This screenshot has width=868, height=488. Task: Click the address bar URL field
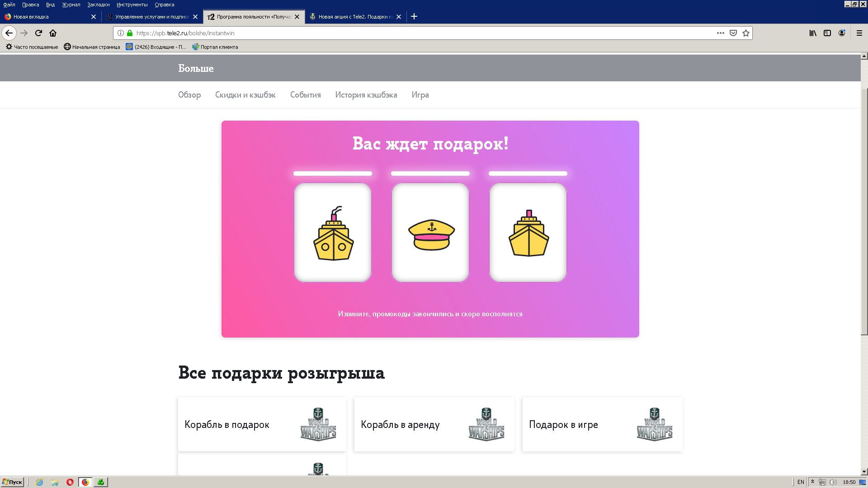pyautogui.click(x=425, y=33)
